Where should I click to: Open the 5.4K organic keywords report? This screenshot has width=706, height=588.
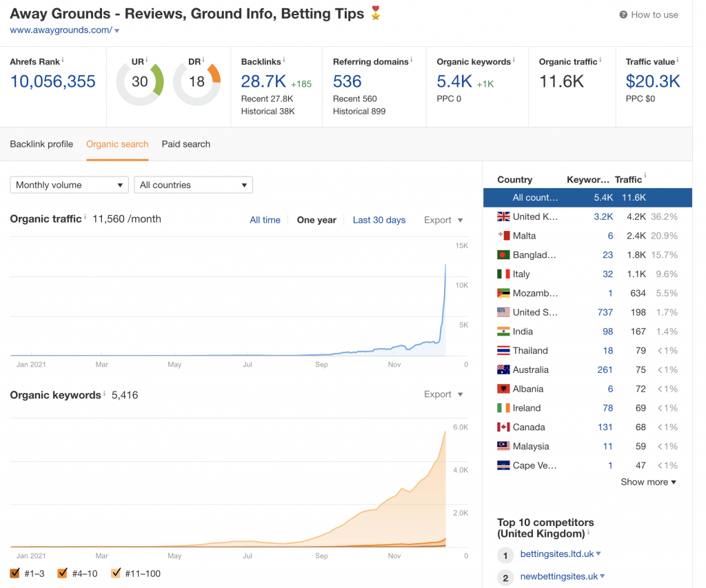tap(454, 81)
